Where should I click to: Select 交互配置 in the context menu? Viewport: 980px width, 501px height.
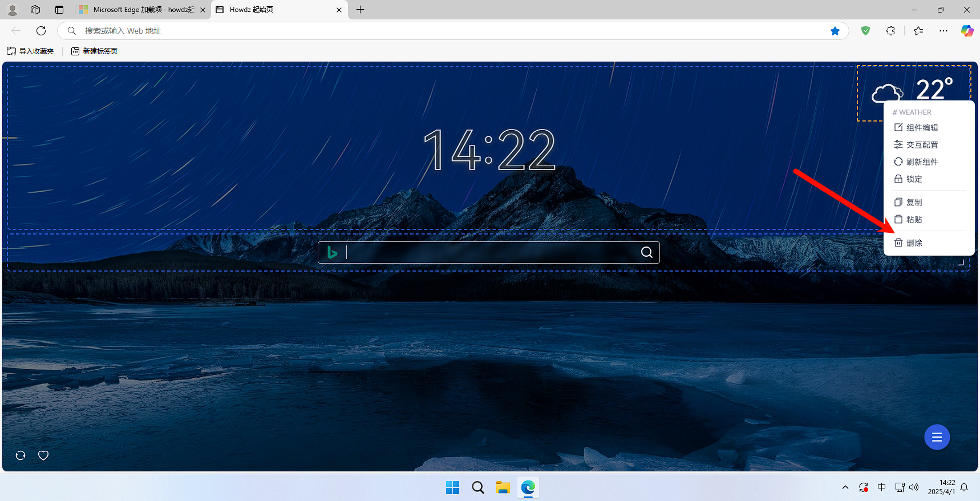pyautogui.click(x=929, y=144)
